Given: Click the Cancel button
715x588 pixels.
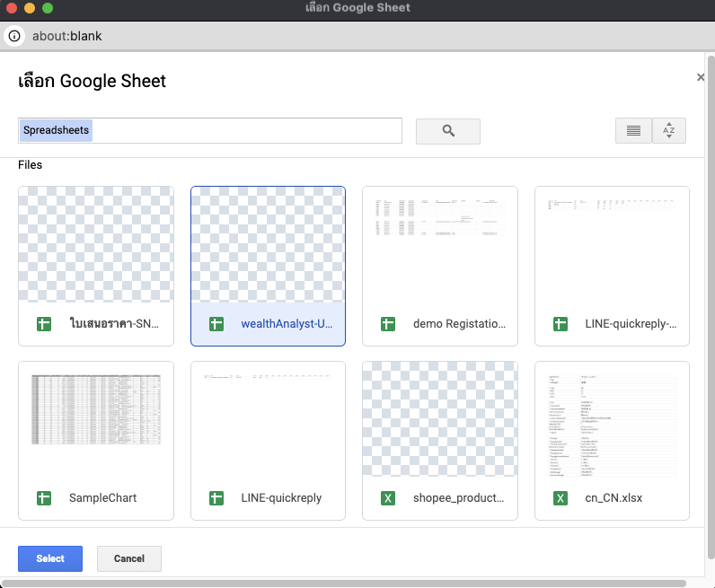Looking at the screenshot, I should (x=129, y=558).
